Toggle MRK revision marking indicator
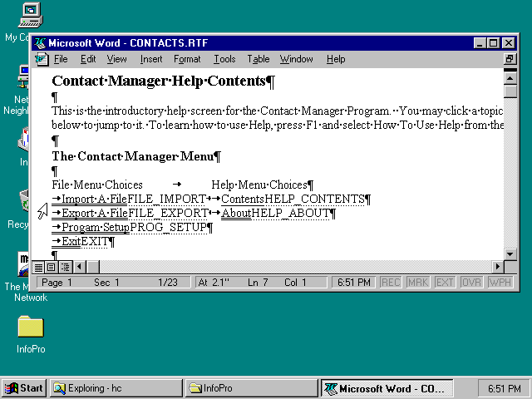 416,283
